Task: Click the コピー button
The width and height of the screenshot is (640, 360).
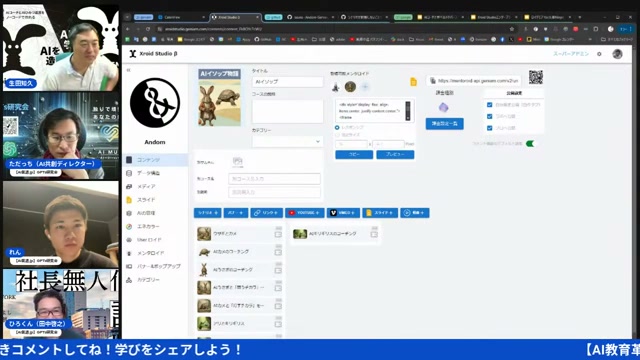Action: coord(354,155)
